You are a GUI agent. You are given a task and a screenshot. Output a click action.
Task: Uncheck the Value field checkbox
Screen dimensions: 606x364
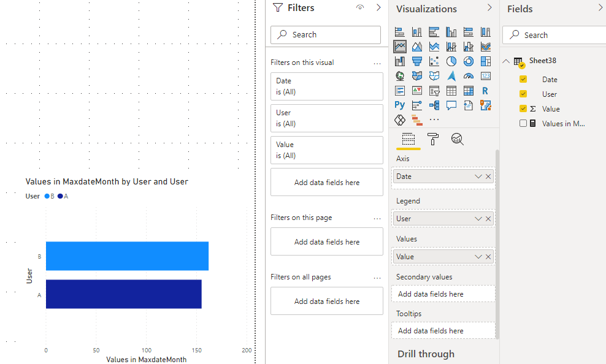tap(523, 108)
